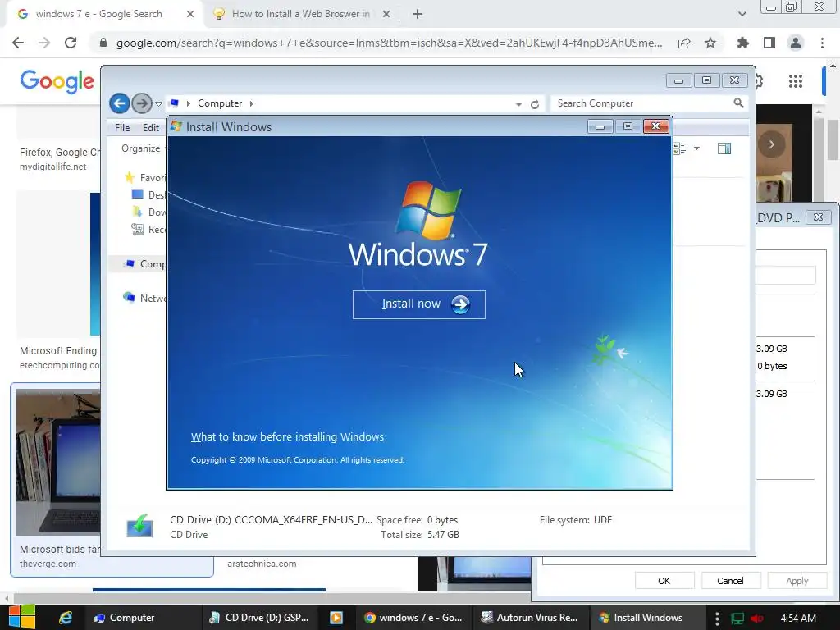Screen dimensions: 840x630
Task: Switch to Autorun Virus Re... taskbar item
Action: click(x=531, y=618)
